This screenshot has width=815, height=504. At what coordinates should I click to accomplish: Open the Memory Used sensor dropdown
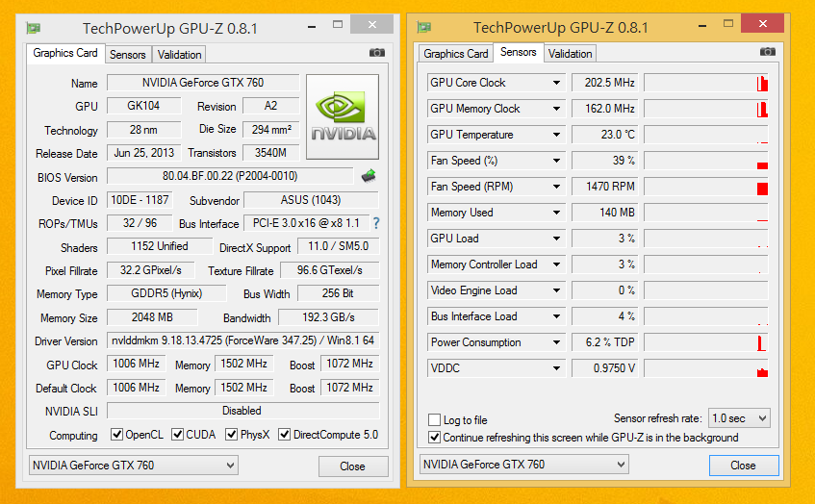(x=556, y=213)
